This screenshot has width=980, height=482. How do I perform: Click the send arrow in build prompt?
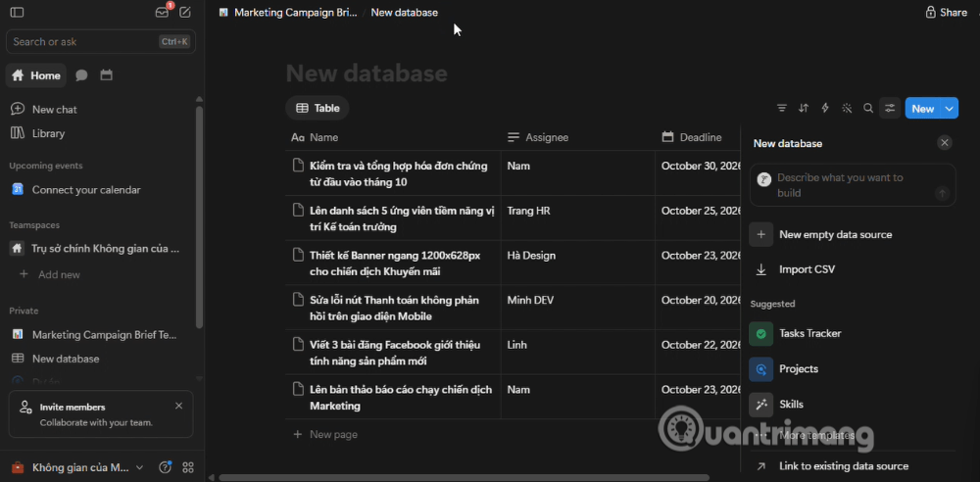942,194
